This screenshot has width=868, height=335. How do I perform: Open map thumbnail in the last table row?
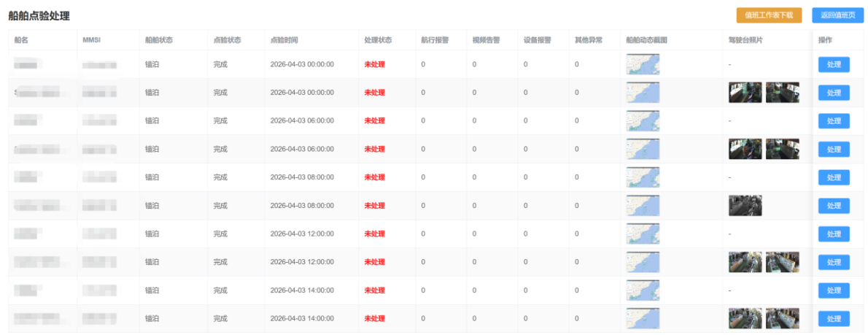coord(643,318)
